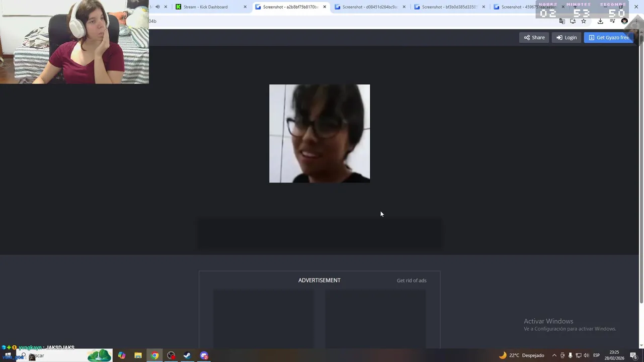
Task: Click the ADVERTISEMENT heading text
Action: [319, 281]
